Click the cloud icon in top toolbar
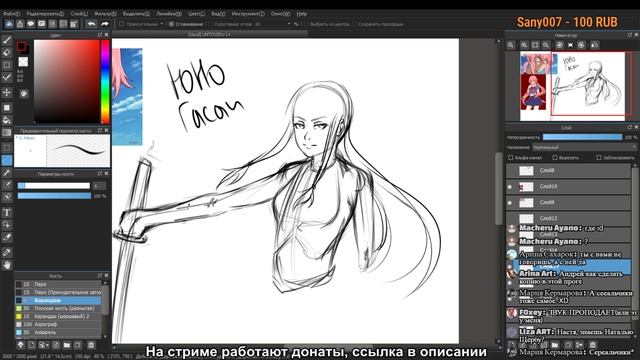This screenshot has height=360, width=640. (9, 24)
